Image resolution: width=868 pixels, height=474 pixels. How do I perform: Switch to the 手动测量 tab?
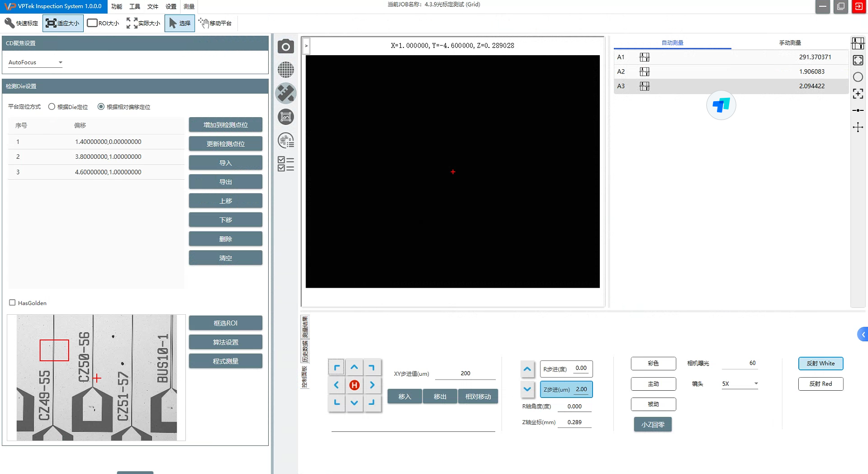pos(790,43)
